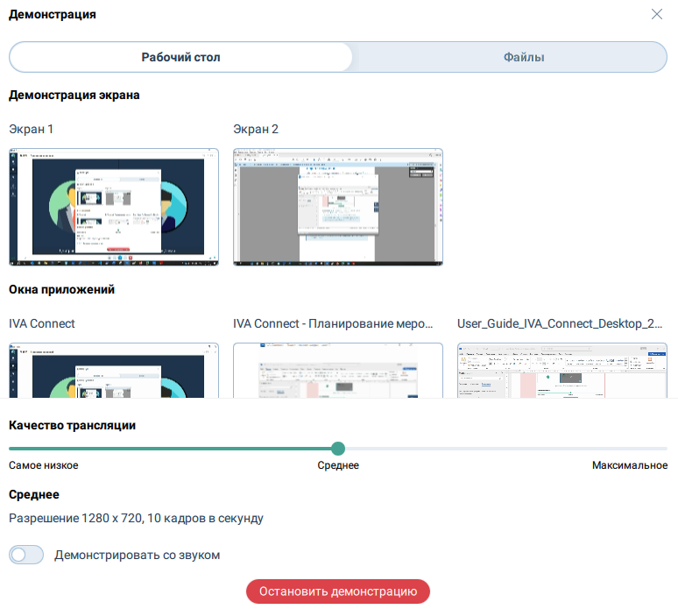Select the Экран 1 screen preview
Image resolution: width=678 pixels, height=616 pixels.
point(114,207)
